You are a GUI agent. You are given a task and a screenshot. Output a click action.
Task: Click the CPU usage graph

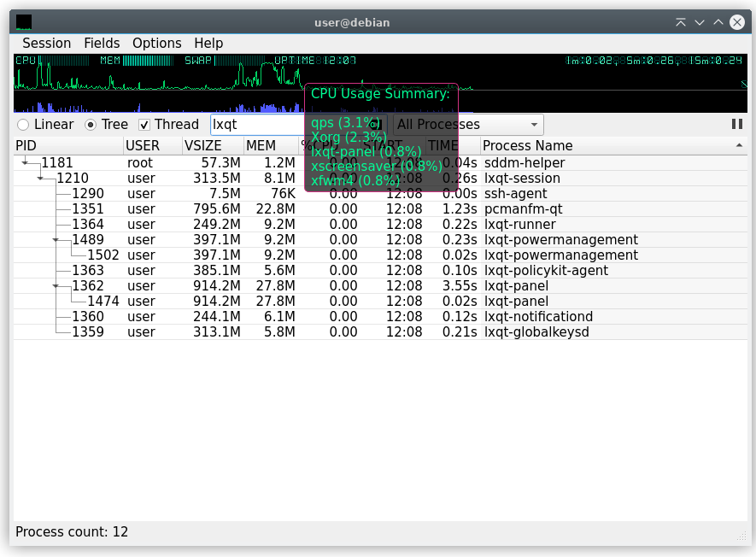coord(154,79)
